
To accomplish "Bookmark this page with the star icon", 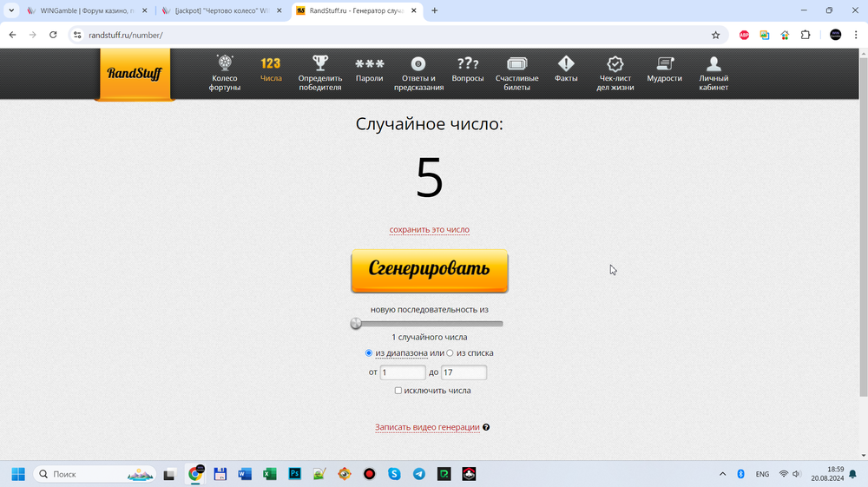I will [716, 35].
